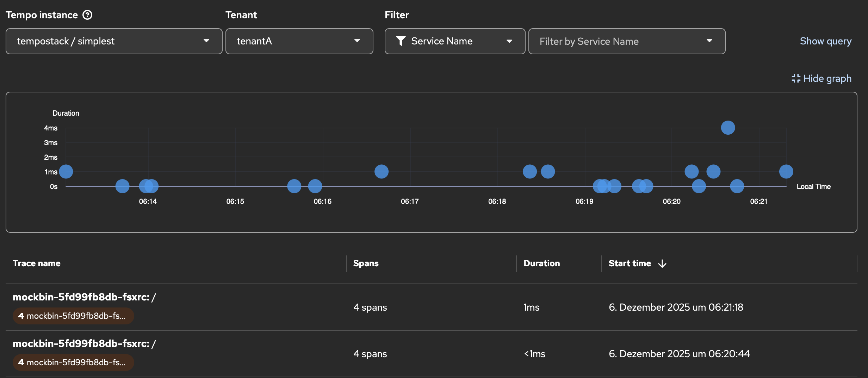This screenshot has height=378, width=868.
Task: Toggle the sort arrow on Start time column
Action: pyautogui.click(x=663, y=263)
